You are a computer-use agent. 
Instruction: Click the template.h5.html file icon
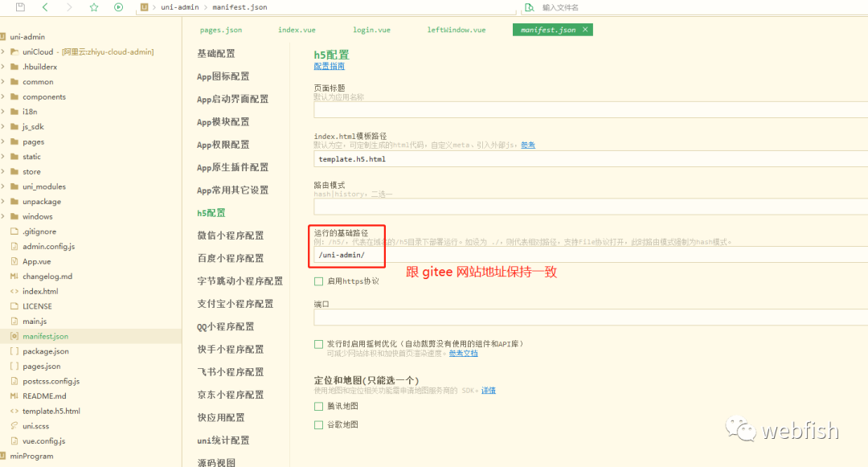[14, 411]
